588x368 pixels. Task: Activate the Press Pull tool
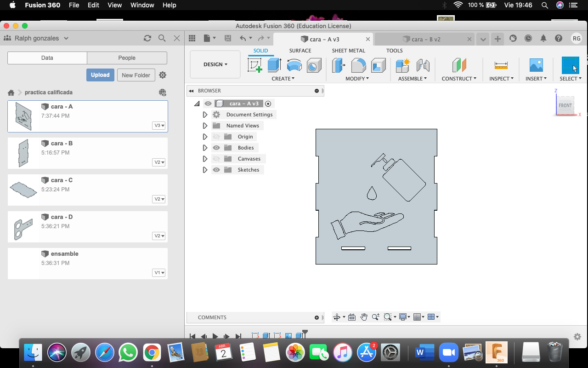(x=338, y=65)
